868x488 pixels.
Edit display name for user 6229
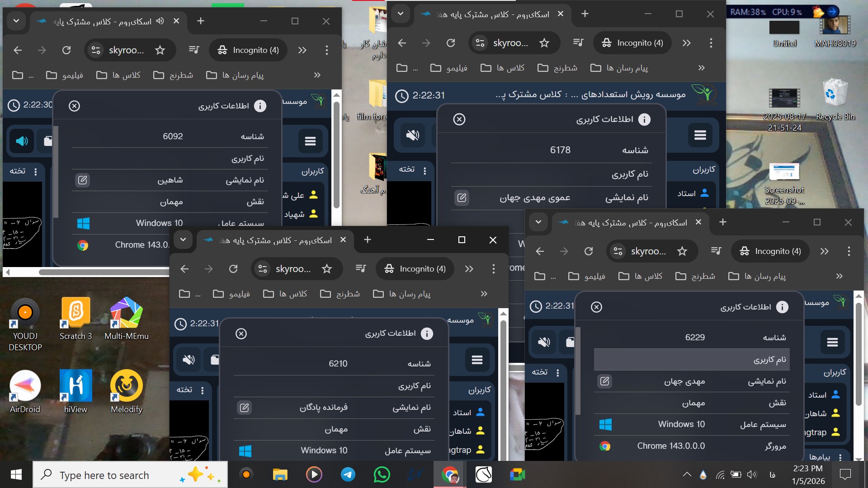pyautogui.click(x=604, y=381)
